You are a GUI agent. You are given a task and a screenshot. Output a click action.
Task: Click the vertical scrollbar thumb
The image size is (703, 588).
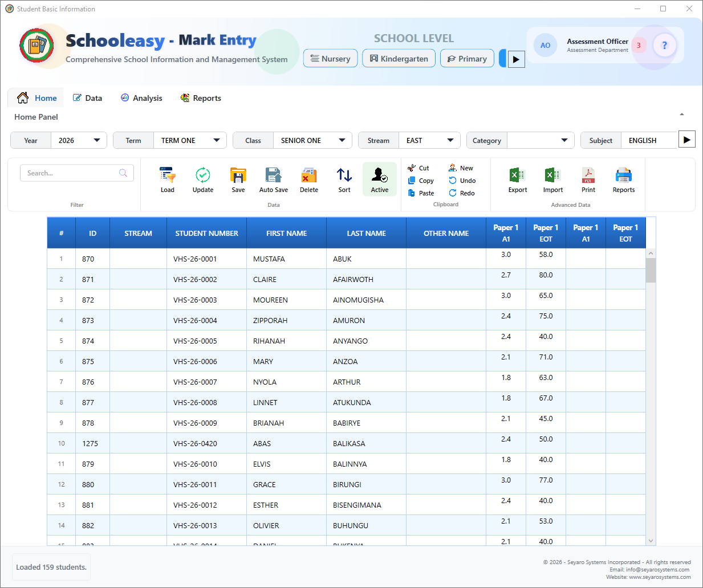coord(651,270)
